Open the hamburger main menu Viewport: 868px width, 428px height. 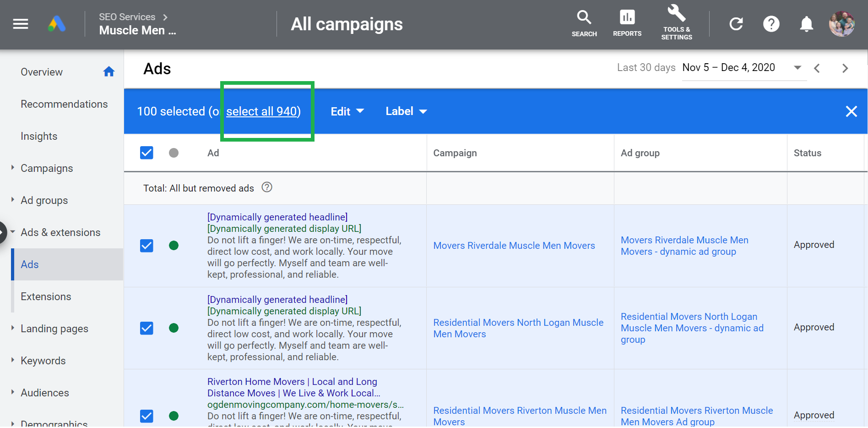coord(21,24)
